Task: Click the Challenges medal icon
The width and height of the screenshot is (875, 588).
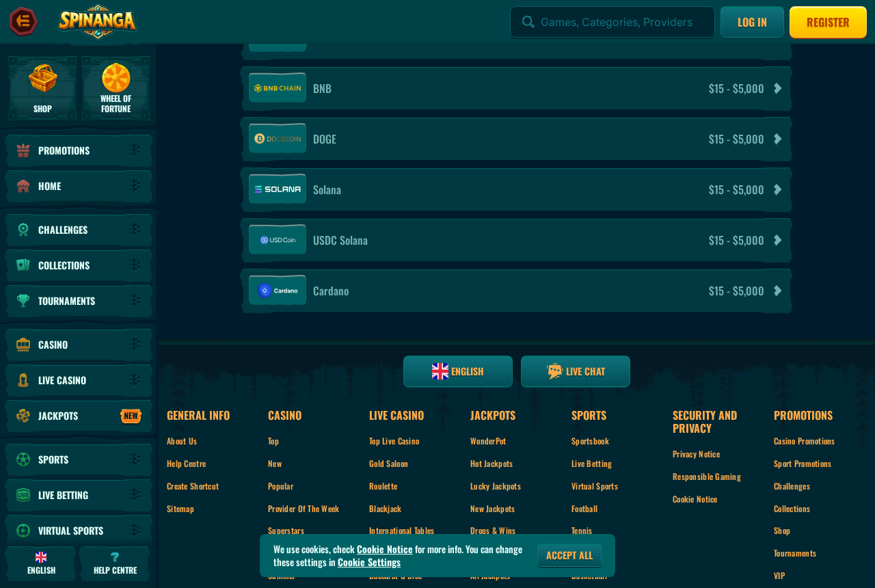Action: (x=23, y=230)
